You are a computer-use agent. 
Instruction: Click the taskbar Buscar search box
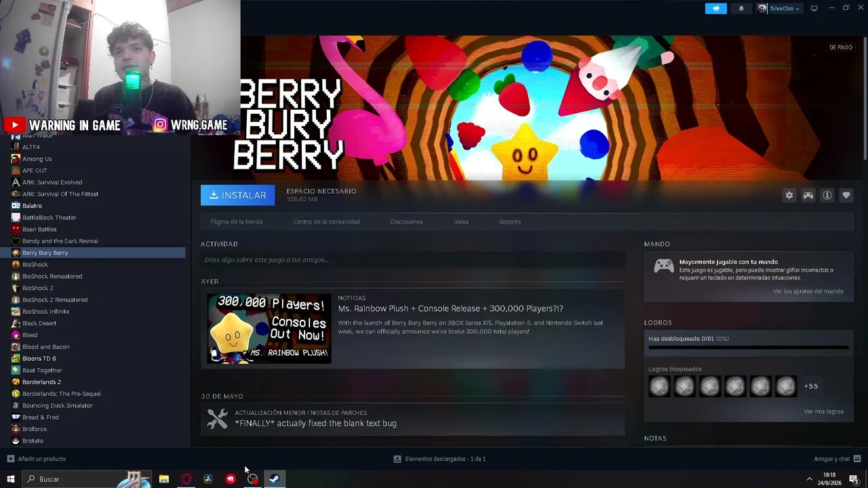pyautogui.click(x=87, y=479)
